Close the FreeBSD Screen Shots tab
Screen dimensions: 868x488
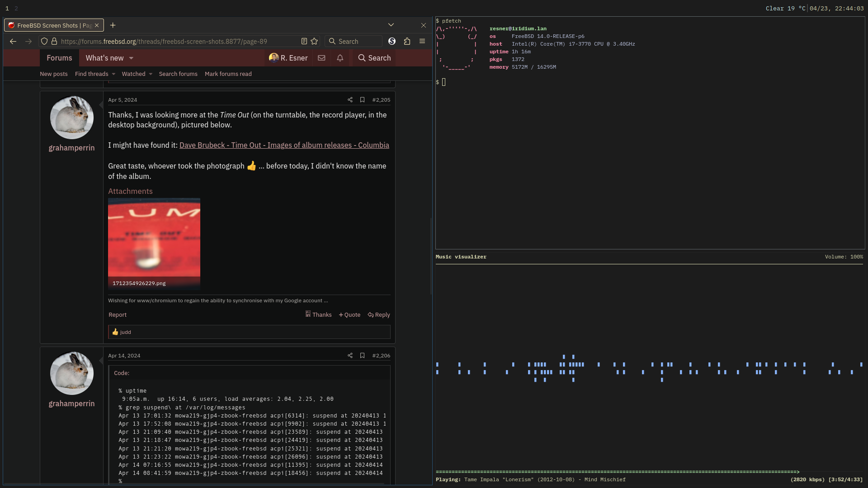(x=97, y=25)
